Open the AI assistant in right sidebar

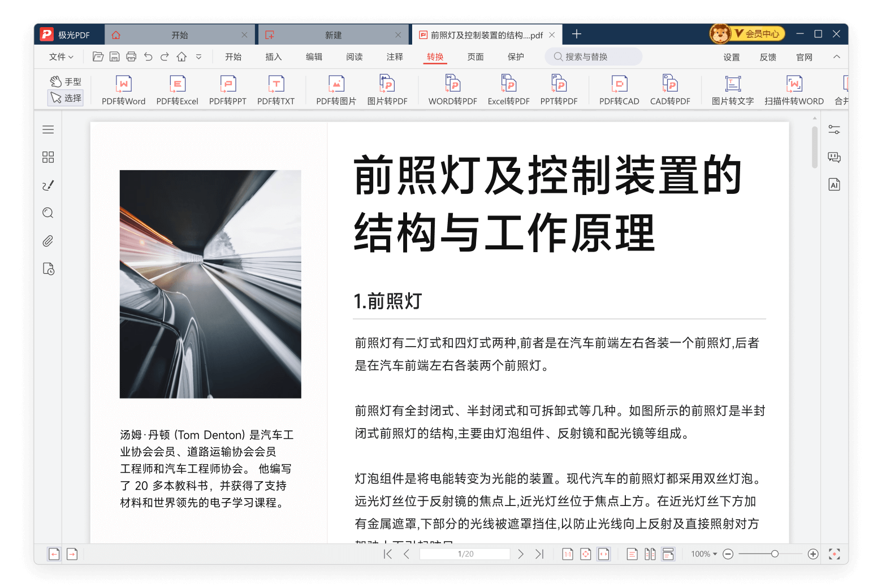coord(834,185)
